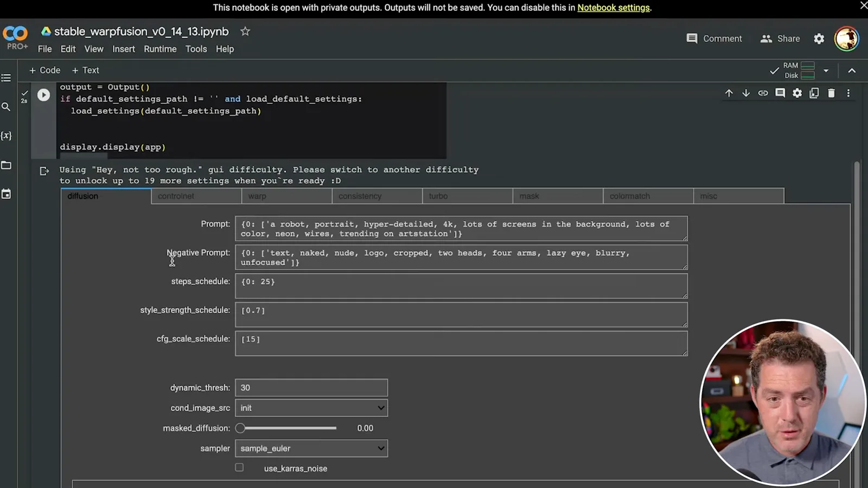Open the Files folder sidebar icon
Viewport: 868px width, 488px height.
coord(6,165)
